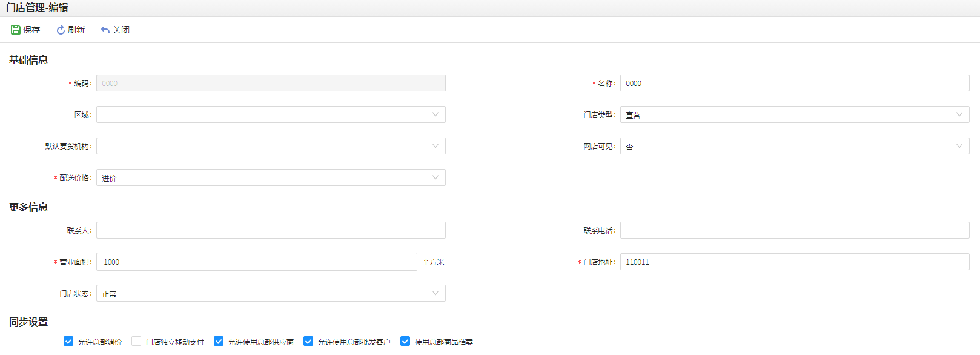The width and height of the screenshot is (980, 355).
Task: Toggle the 允许总部调价 checkbox
Action: click(x=68, y=342)
